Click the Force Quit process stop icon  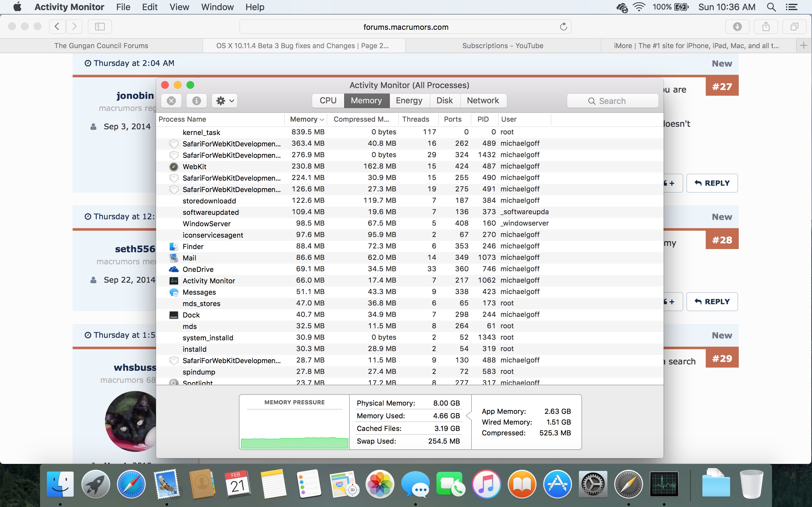(x=171, y=100)
